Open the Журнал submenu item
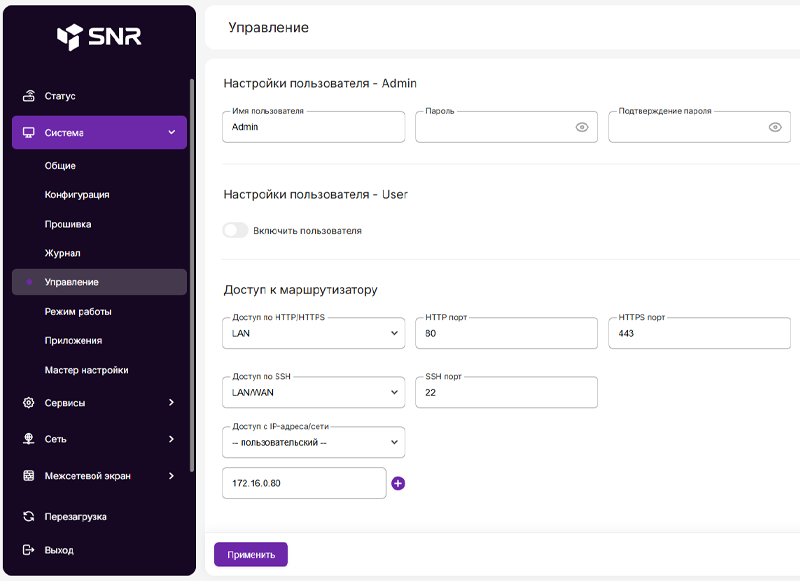This screenshot has height=581, width=800. point(62,253)
